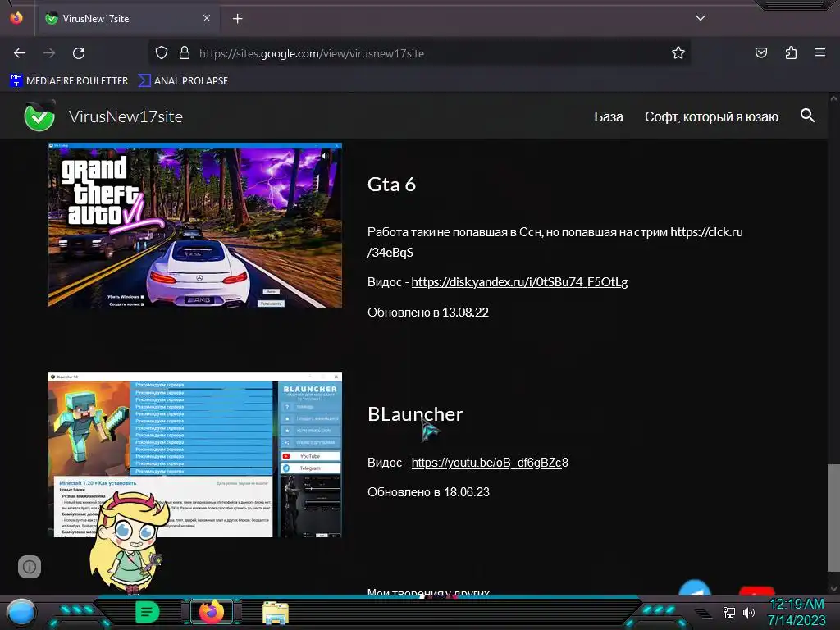840x630 pixels.
Task: Open the tracking protection shield icon
Action: coord(162,52)
